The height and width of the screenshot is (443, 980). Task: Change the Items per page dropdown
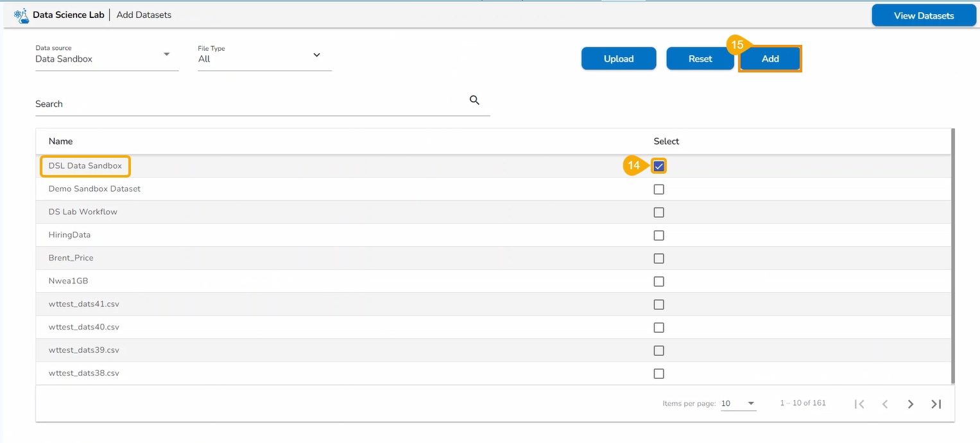[738, 404]
